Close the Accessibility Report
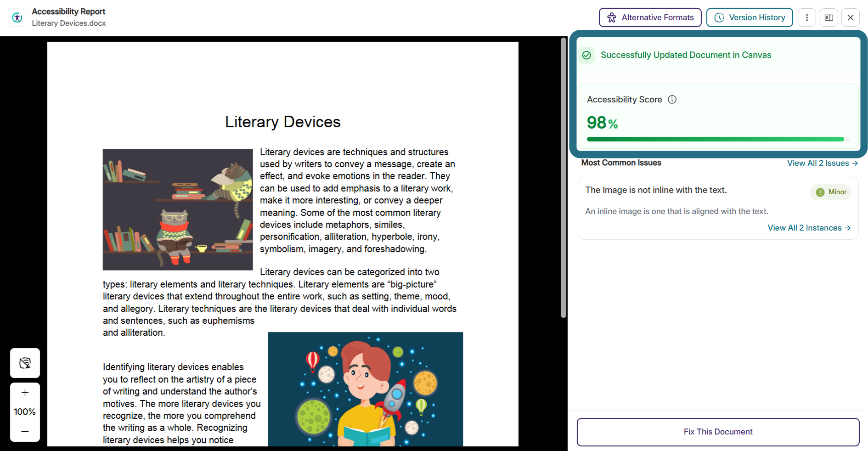The image size is (868, 451). [851, 17]
